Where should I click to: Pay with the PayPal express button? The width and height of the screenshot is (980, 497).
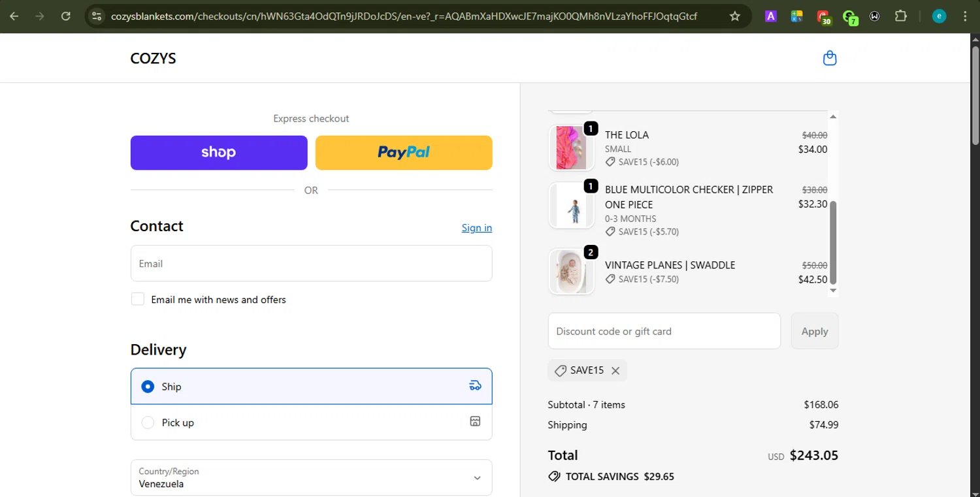coord(404,152)
